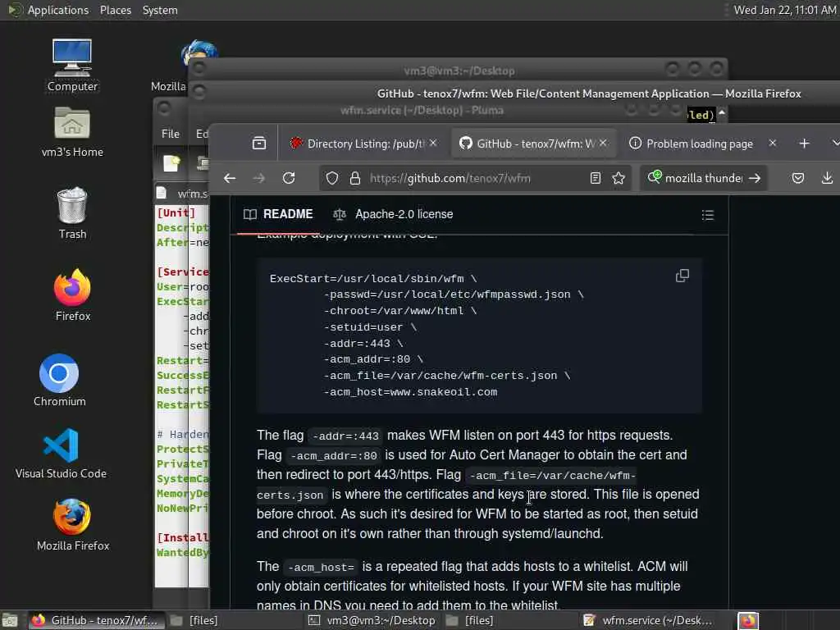Switch to Directory Listing tab

coord(363,144)
